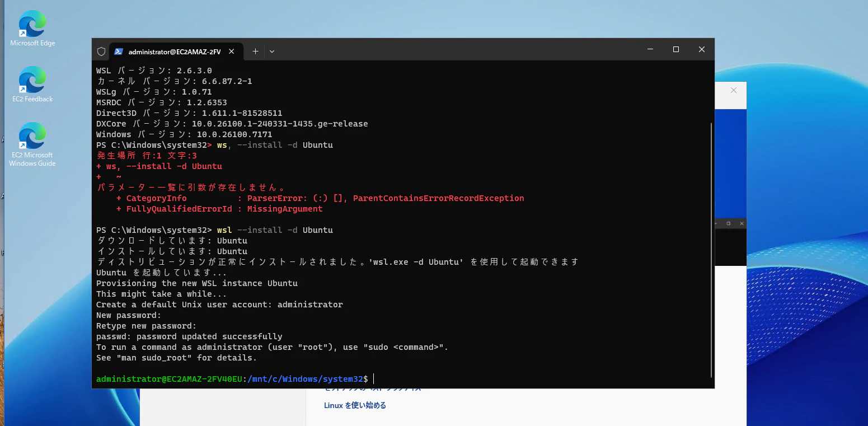Maximize the small dark window behind Terminal

tap(729, 223)
